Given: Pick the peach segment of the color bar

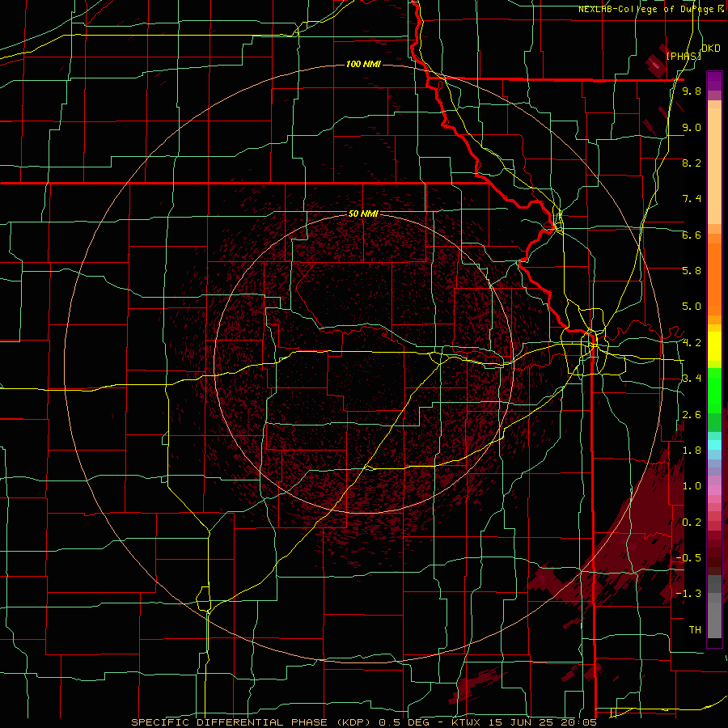Looking at the screenshot, I should pyautogui.click(x=714, y=166).
